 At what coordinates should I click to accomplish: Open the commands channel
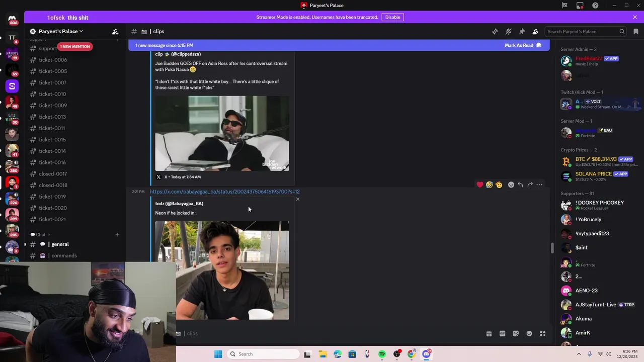[x=64, y=256]
